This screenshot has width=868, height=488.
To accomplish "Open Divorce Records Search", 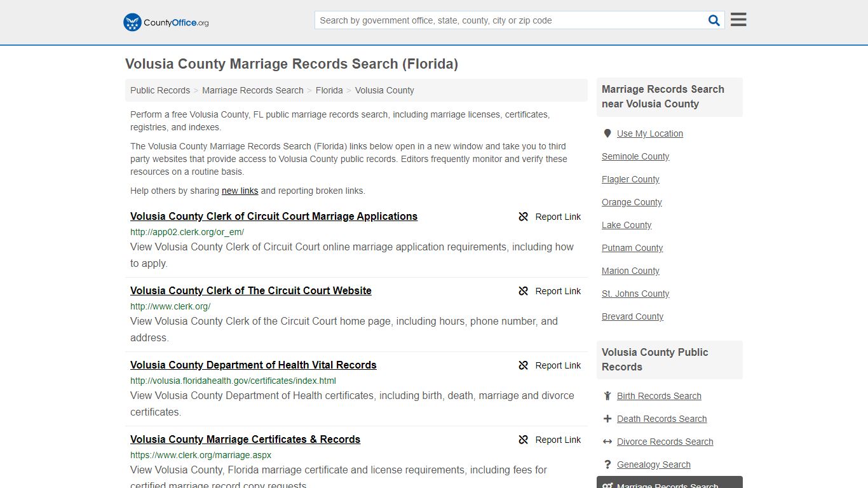I will pos(665,442).
